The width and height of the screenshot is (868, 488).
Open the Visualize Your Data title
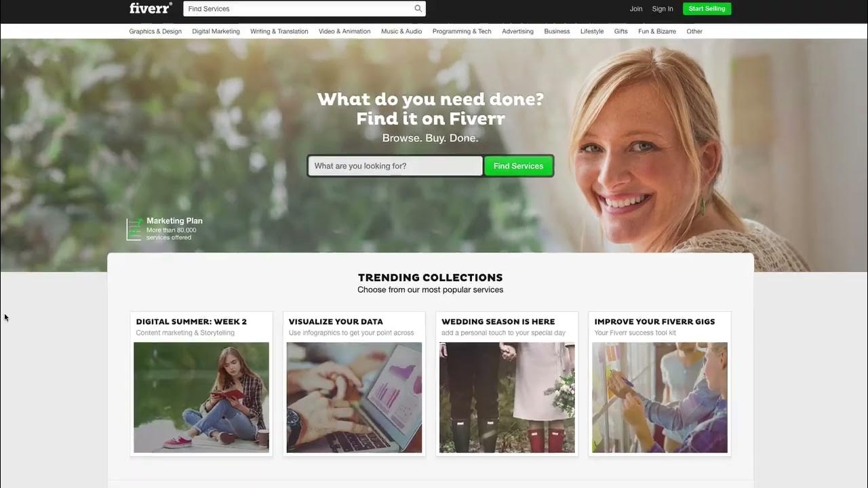(x=336, y=322)
